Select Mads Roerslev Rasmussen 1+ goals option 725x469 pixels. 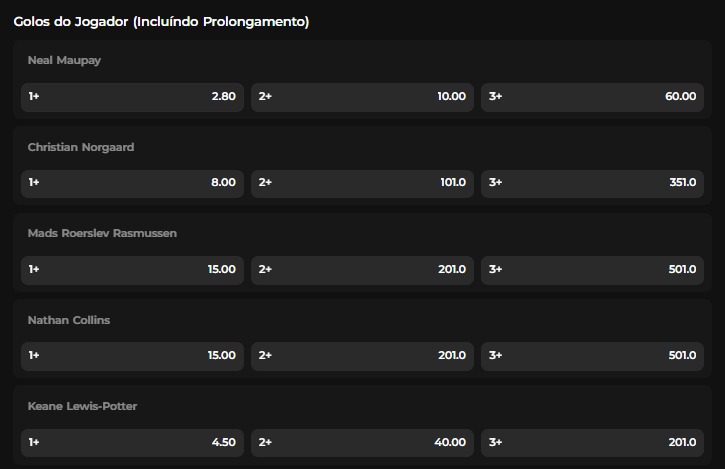coord(132,270)
